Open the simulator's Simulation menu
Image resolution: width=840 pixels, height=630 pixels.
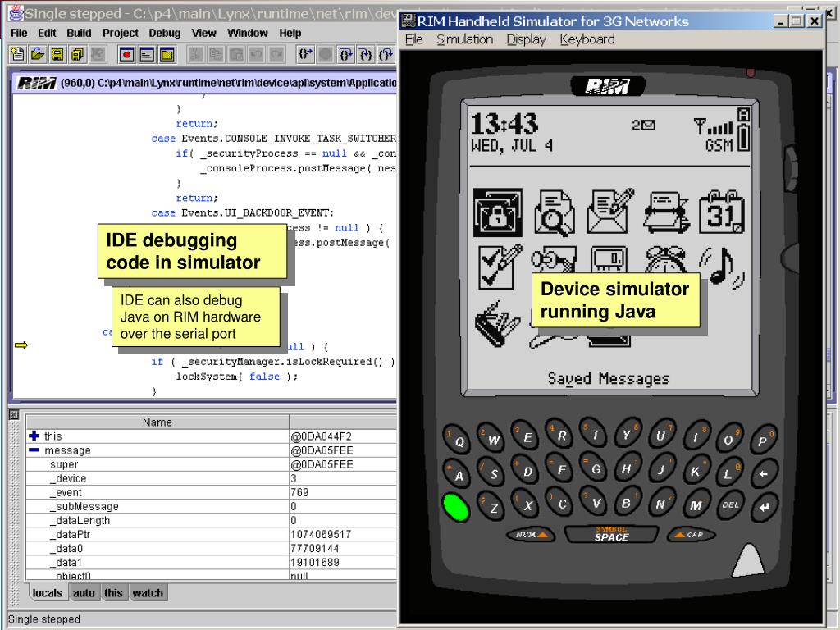click(x=464, y=39)
